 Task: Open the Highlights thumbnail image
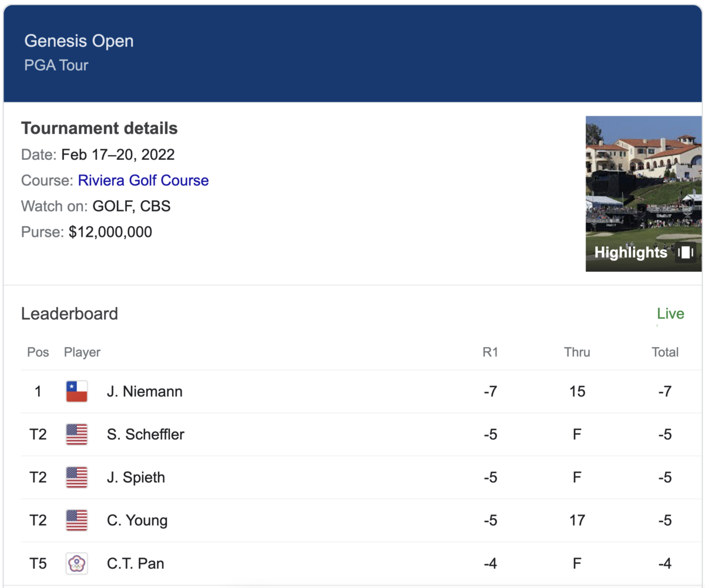pyautogui.click(x=644, y=194)
